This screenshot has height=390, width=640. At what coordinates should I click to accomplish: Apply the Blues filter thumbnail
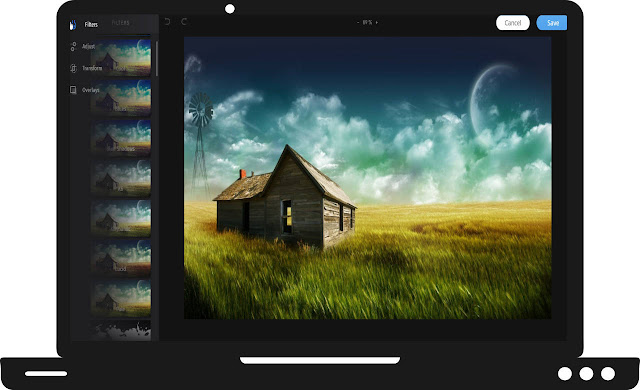coord(121,98)
